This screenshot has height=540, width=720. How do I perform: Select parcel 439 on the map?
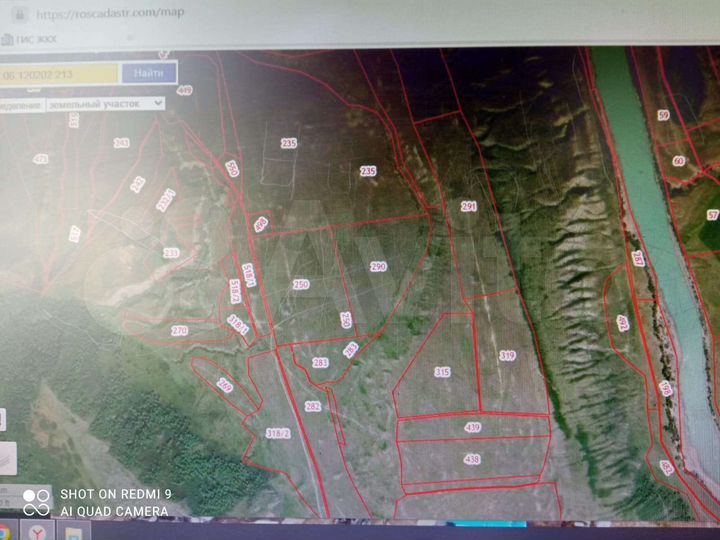[x=472, y=427]
